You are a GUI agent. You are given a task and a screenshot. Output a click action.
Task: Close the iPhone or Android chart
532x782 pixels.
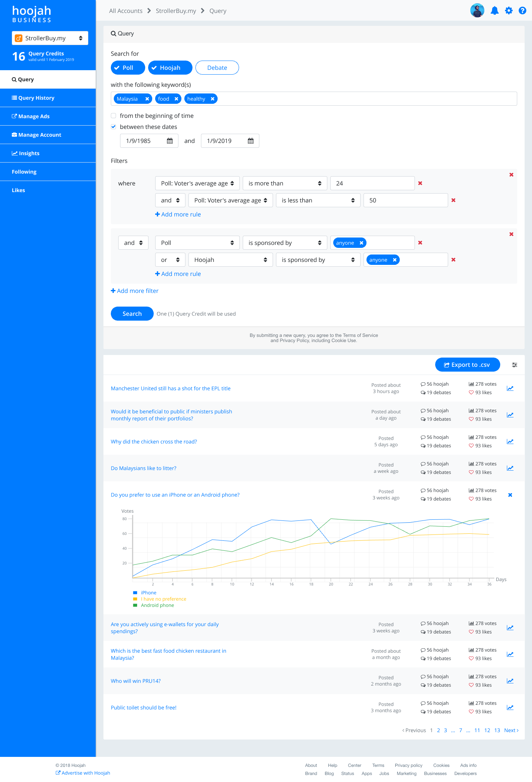pyautogui.click(x=510, y=495)
